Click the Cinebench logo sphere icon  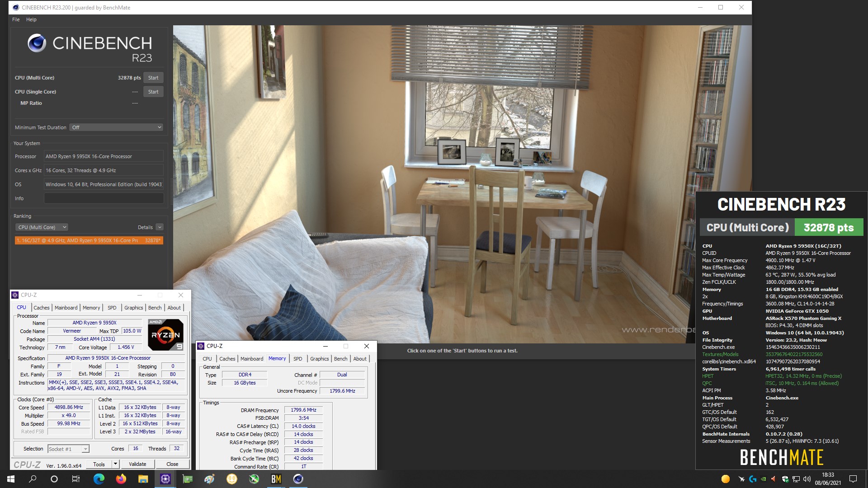(x=37, y=43)
